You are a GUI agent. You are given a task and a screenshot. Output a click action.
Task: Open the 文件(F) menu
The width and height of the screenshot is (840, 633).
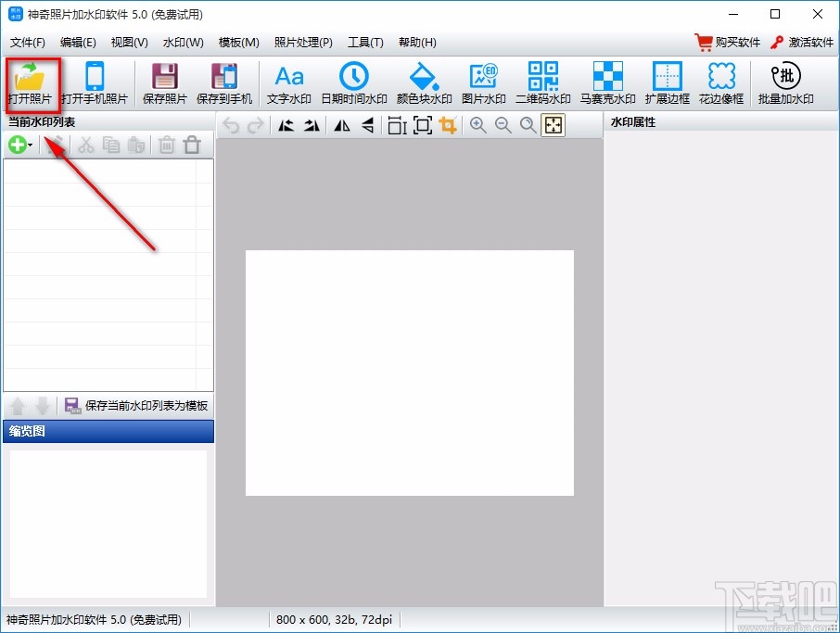(x=27, y=43)
